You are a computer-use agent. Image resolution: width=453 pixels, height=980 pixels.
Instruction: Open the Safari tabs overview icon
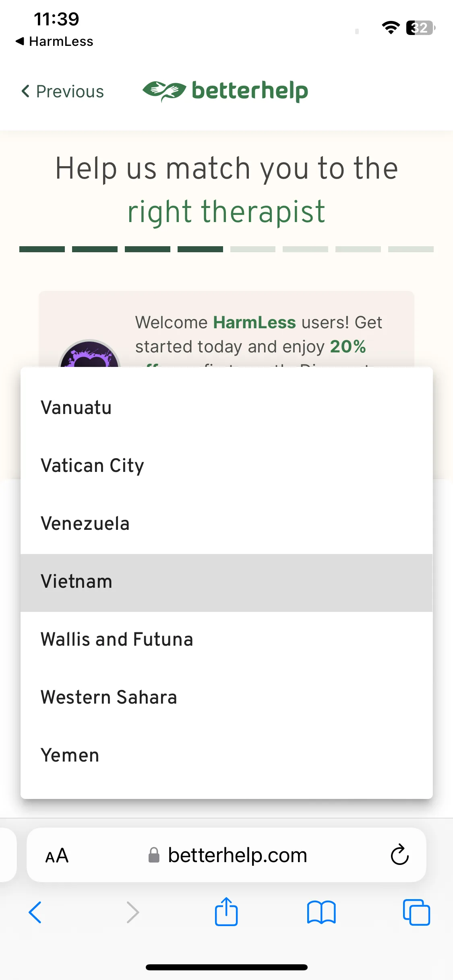click(x=416, y=912)
